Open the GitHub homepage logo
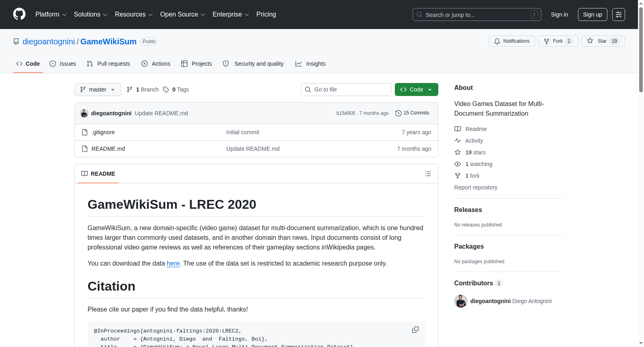Viewport: 644px width, 347px height. 19,14
